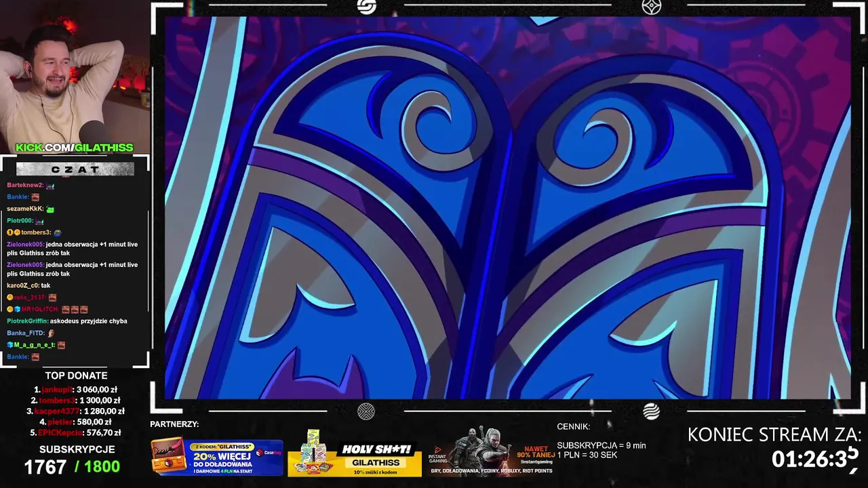
Task: Click the current subscription count 1767
Action: coord(45,467)
